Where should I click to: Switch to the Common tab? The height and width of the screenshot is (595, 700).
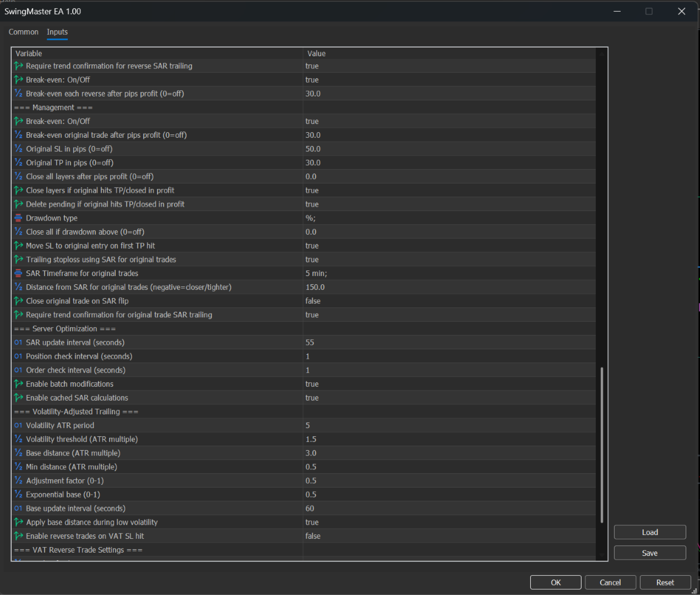(24, 32)
